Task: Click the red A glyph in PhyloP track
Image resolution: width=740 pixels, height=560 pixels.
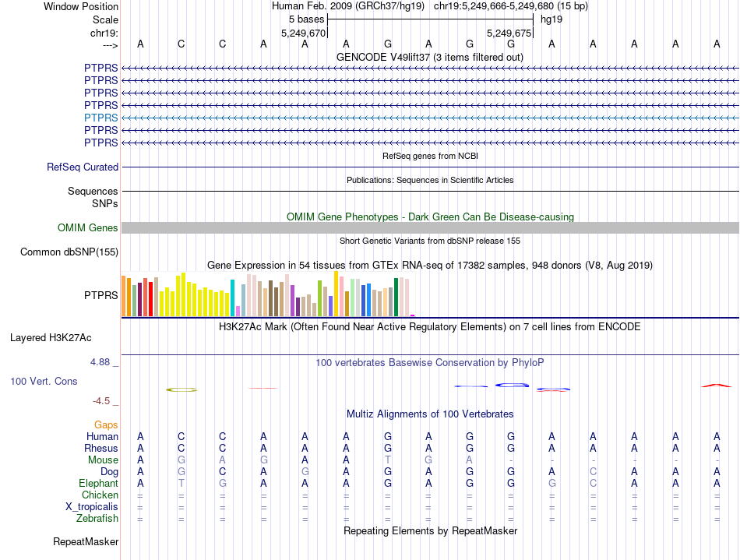Action: point(717,386)
